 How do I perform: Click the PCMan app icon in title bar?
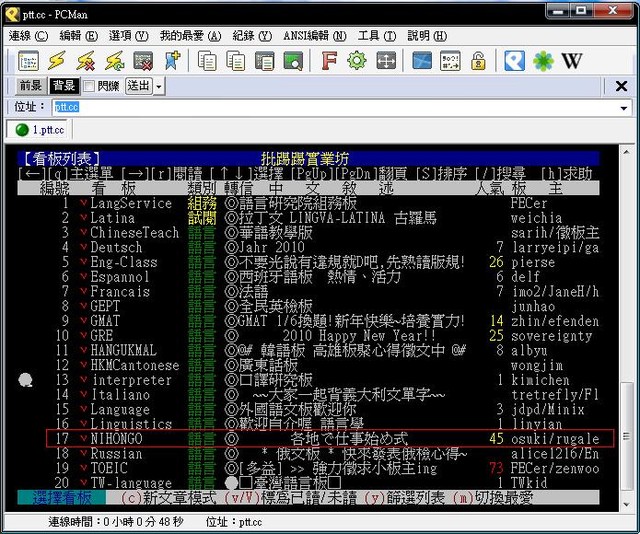12,15
